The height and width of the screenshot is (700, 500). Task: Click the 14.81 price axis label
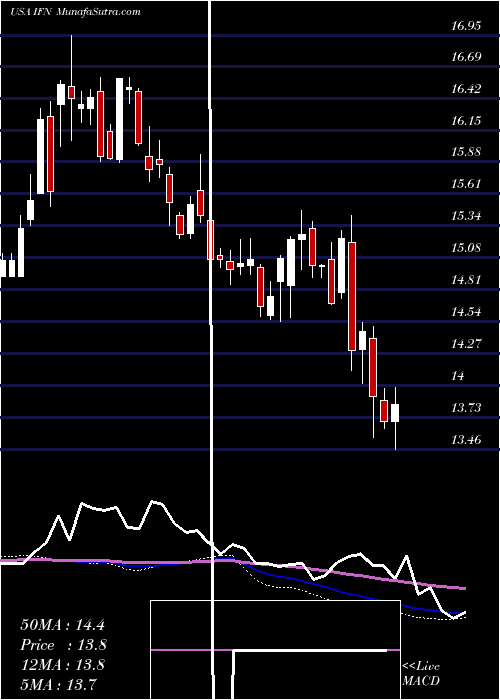click(466, 280)
